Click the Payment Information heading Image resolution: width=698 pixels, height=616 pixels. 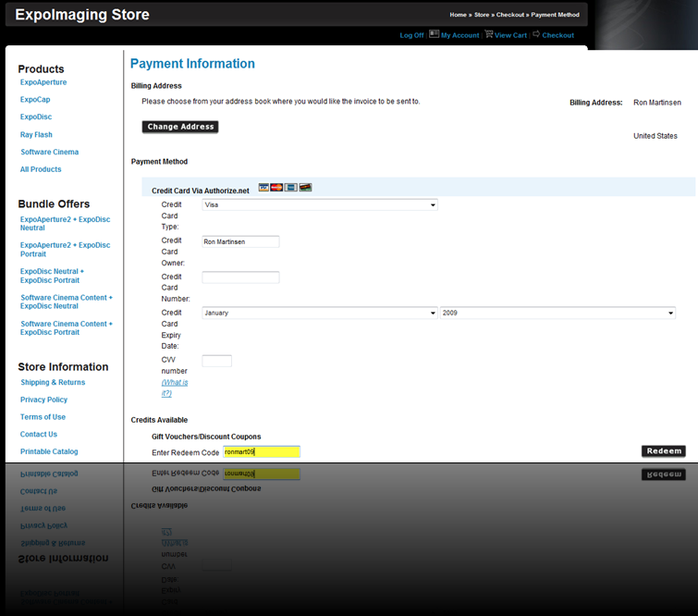pos(192,64)
